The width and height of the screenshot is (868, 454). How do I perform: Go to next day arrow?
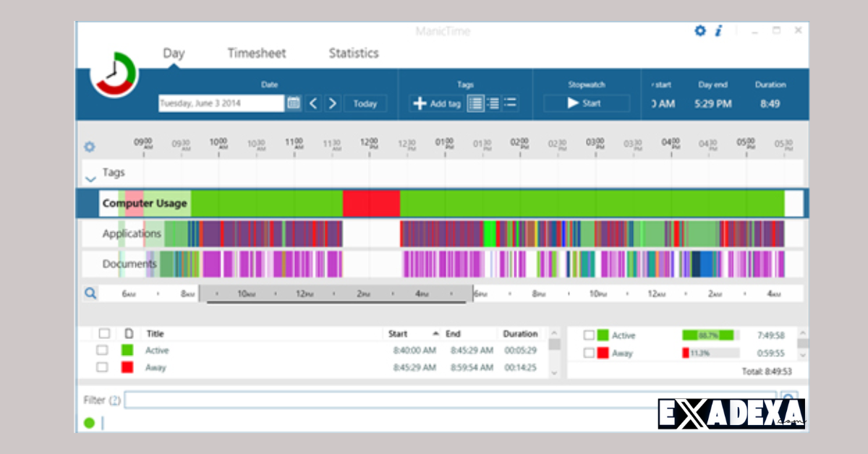tap(332, 103)
